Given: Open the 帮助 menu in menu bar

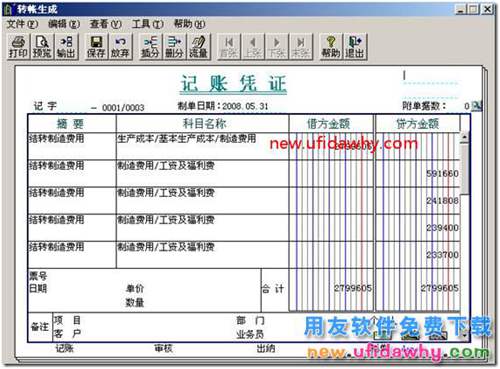Looking at the screenshot, I should click(x=189, y=24).
